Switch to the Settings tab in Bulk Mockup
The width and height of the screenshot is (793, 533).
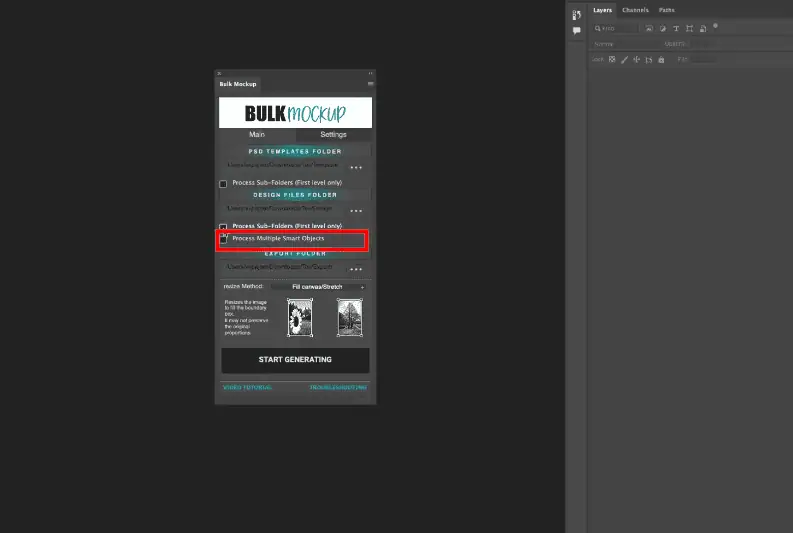333,134
